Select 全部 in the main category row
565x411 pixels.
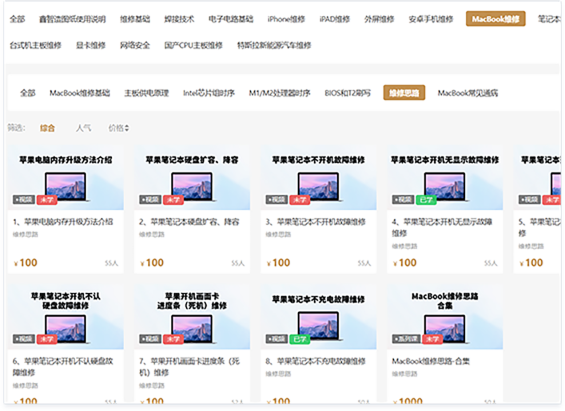(17, 19)
